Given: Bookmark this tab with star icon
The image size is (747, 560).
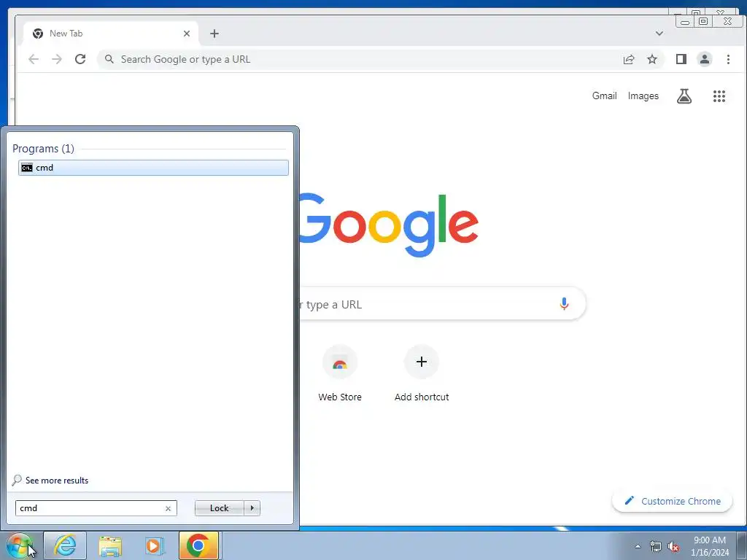Looking at the screenshot, I should click(652, 59).
